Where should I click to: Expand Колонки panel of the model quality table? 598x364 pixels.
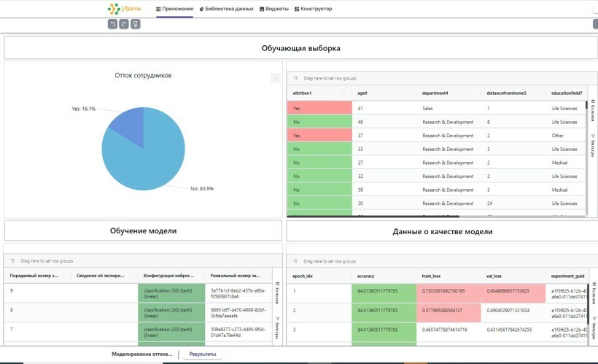(593, 293)
